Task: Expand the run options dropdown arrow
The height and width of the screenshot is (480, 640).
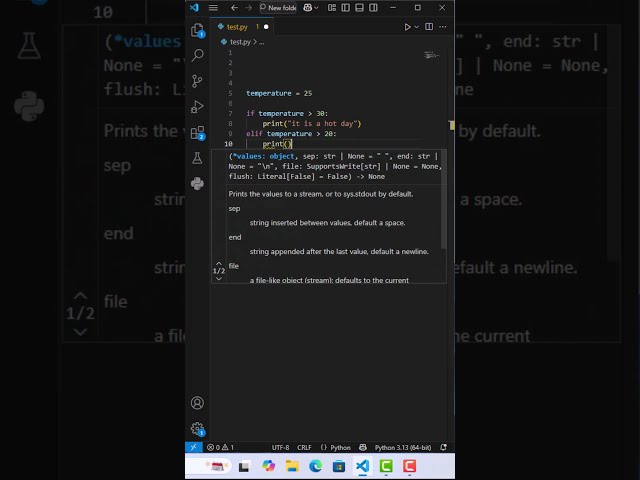Action: point(416,27)
